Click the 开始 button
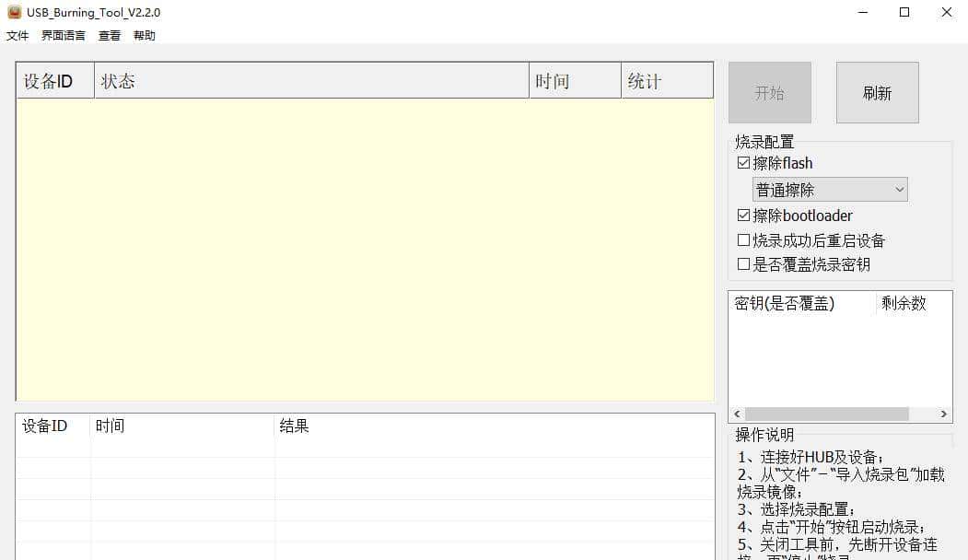The height and width of the screenshot is (560, 968). point(769,93)
